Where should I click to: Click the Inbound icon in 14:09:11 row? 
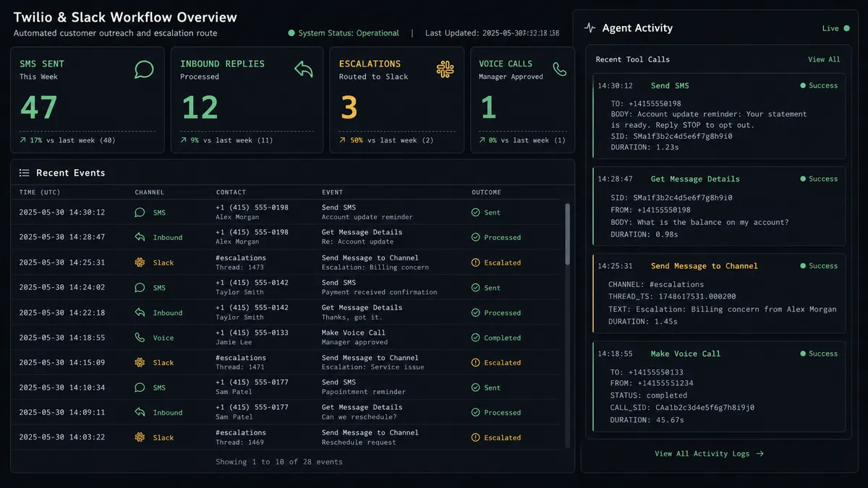140,413
